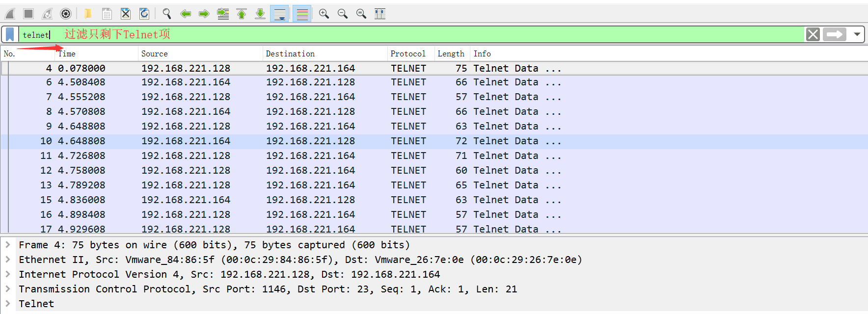This screenshot has width=868, height=314.
Task: Click the Ethernet II summary line text
Action: 300,260
